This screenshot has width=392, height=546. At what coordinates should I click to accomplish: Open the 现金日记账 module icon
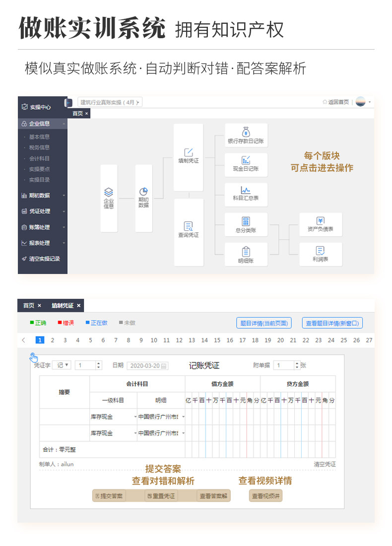[246, 160]
